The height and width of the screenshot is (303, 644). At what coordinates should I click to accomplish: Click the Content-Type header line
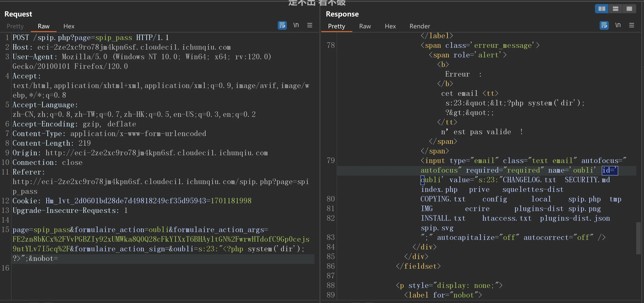[x=109, y=134]
